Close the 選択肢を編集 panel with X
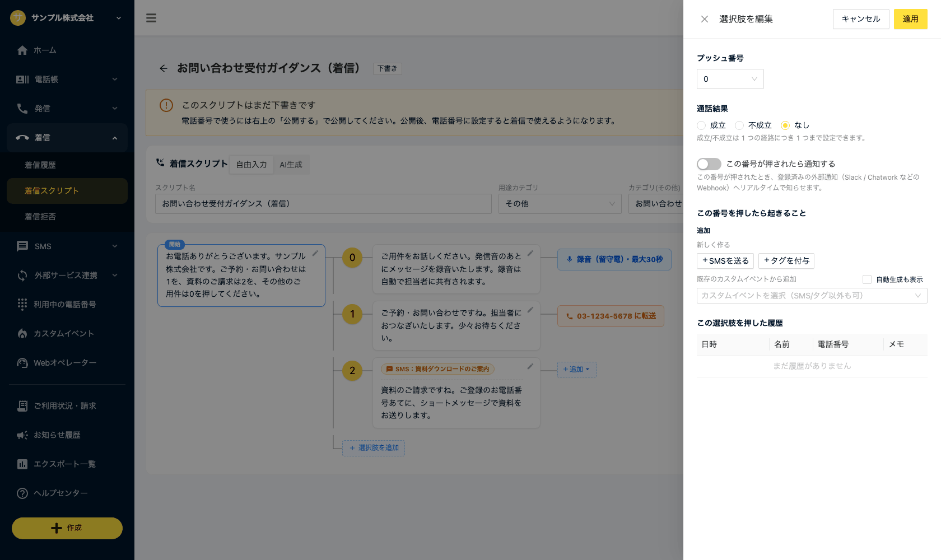This screenshot has height=560, width=941. coord(705,19)
